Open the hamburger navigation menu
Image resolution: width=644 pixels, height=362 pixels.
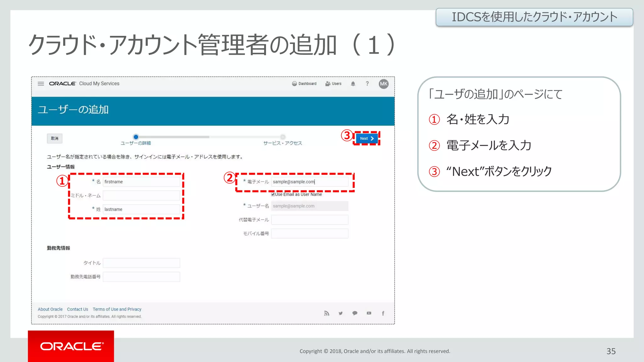click(41, 84)
